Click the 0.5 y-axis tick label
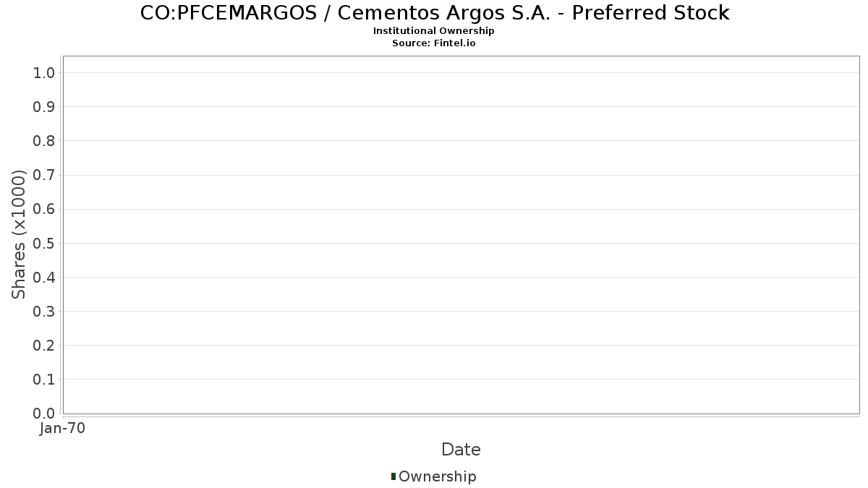The height and width of the screenshot is (488, 868). 44,244
